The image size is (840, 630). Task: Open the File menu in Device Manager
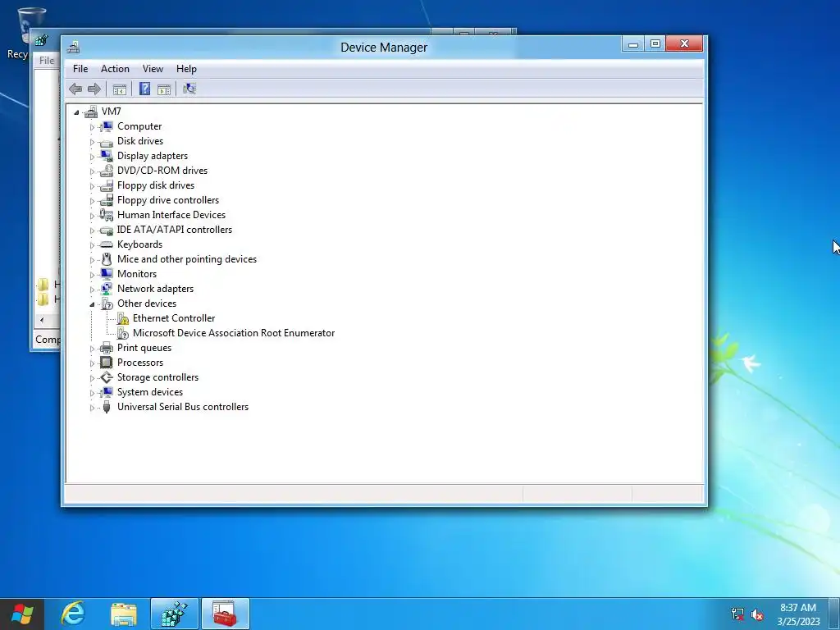pos(80,69)
